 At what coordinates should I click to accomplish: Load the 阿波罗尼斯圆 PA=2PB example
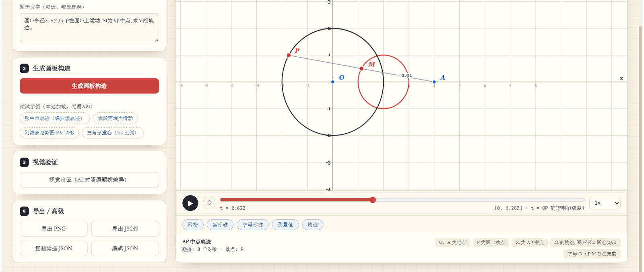pyautogui.click(x=49, y=132)
